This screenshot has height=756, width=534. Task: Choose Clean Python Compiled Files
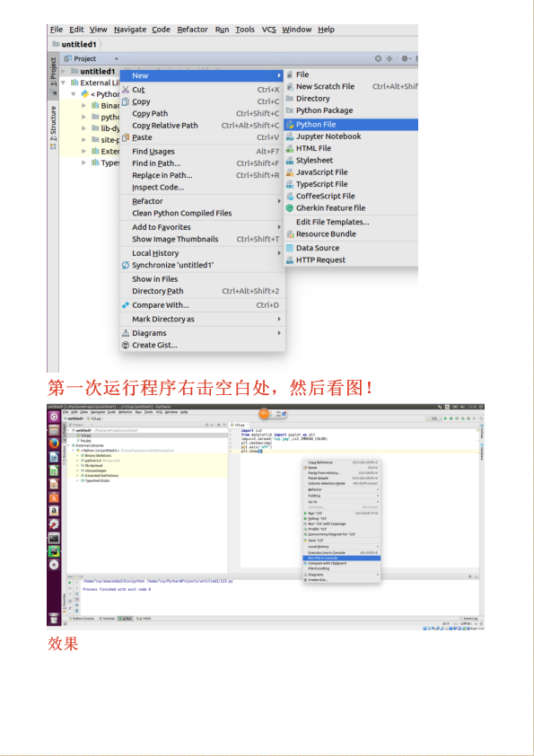(x=203, y=213)
